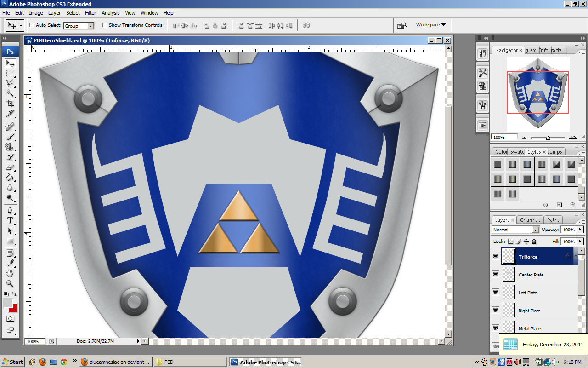Select the Pen tool
This screenshot has height=368, width=588.
(x=10, y=210)
